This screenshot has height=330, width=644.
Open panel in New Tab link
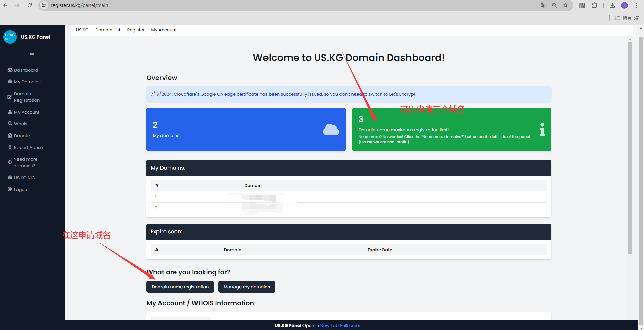click(329, 325)
